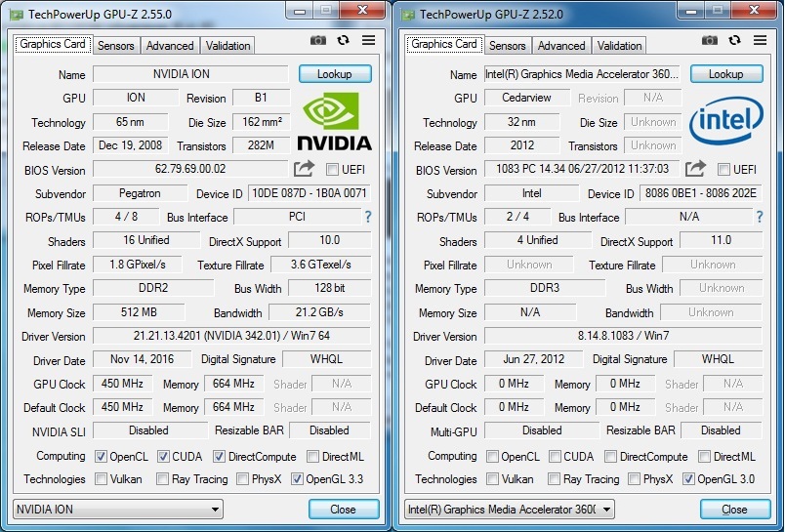Click the Name field showing NVIDIA ION
Image resolution: width=785 pixels, height=532 pixels.
point(190,74)
